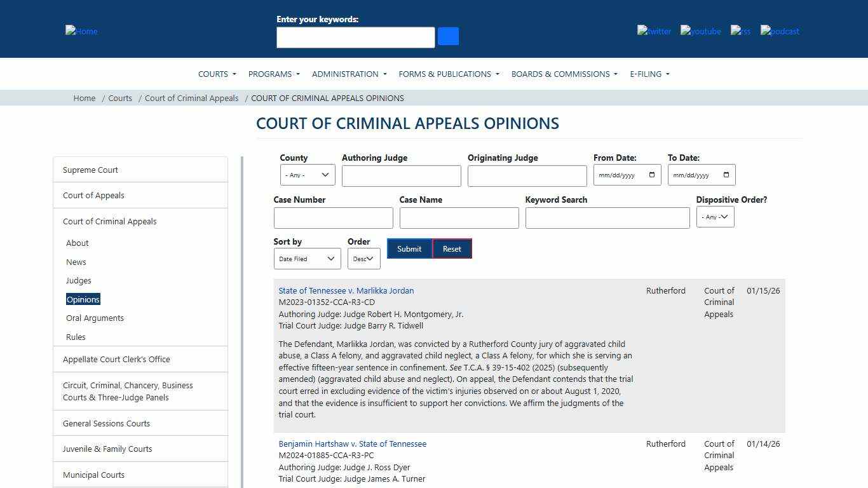Open the Order direction dropdown
The height and width of the screenshot is (488, 868).
[363, 259]
